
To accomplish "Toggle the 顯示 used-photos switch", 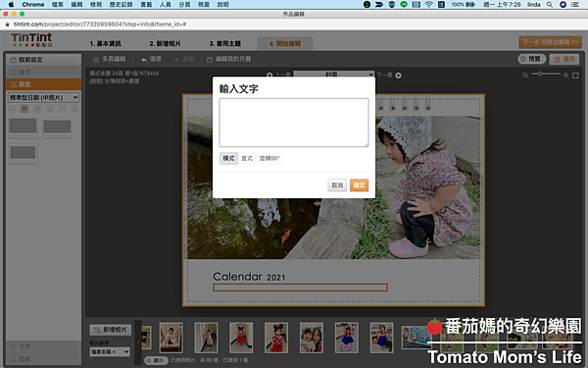I will point(156,360).
